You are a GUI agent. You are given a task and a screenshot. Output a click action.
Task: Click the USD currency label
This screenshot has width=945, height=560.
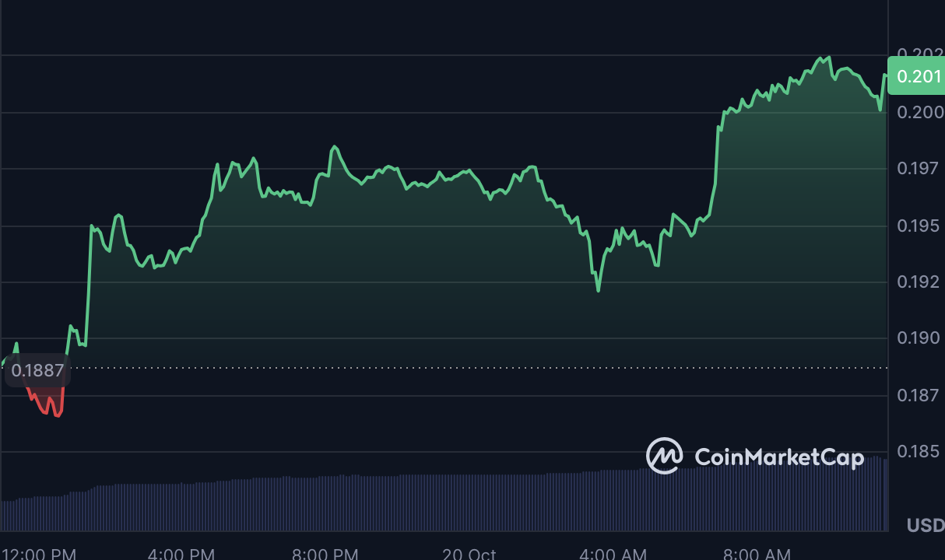[x=925, y=527]
